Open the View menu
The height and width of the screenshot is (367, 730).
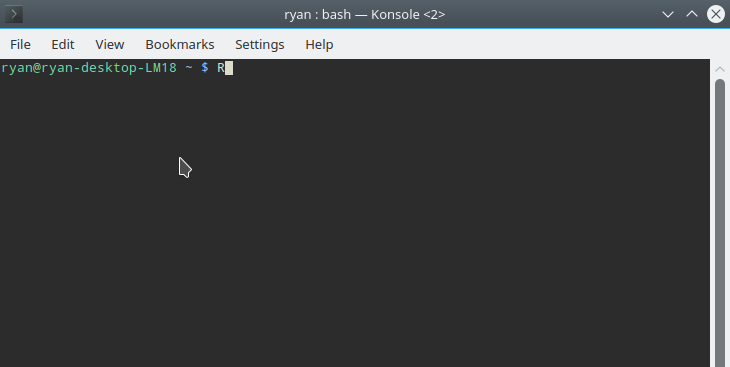(110, 44)
